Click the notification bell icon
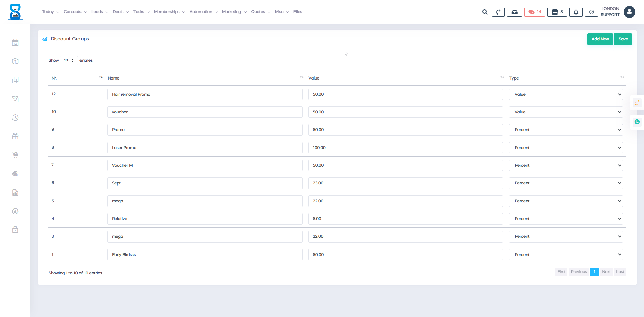The height and width of the screenshot is (317, 644). pos(576,12)
